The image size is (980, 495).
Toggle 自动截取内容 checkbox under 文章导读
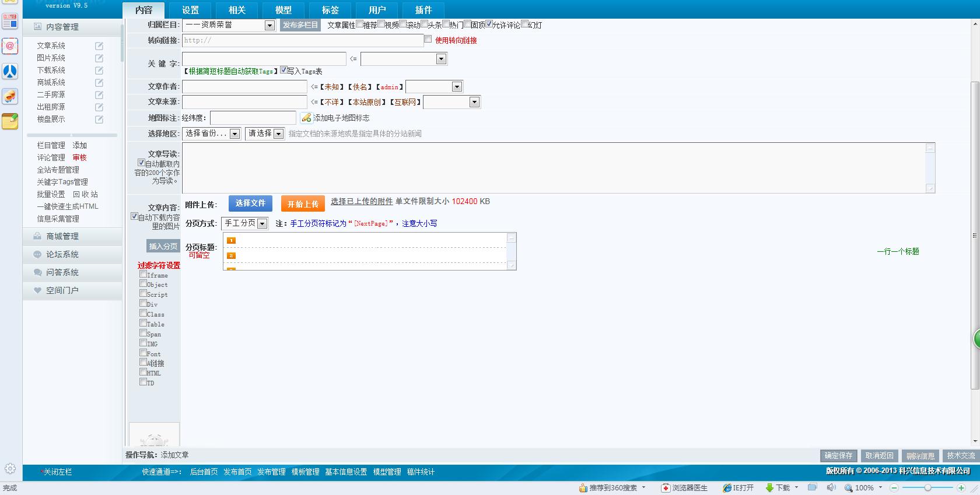pos(141,163)
